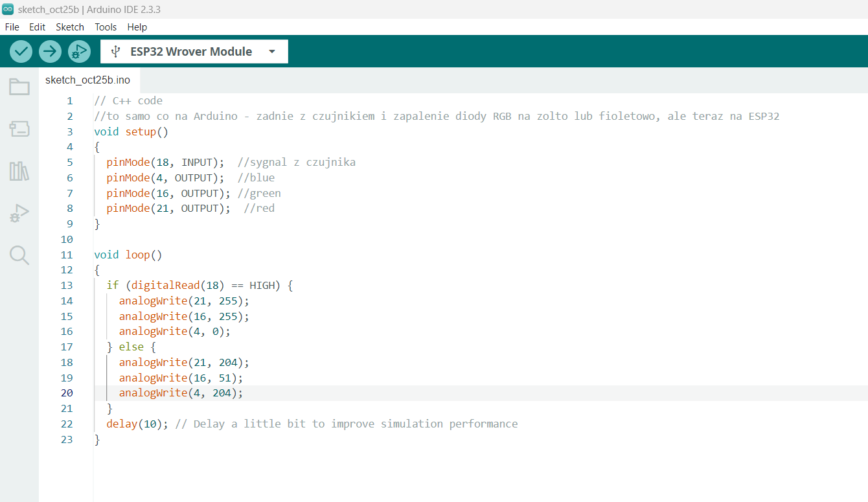Click line number 1 in the gutter
The height and width of the screenshot is (502, 868).
click(x=70, y=101)
